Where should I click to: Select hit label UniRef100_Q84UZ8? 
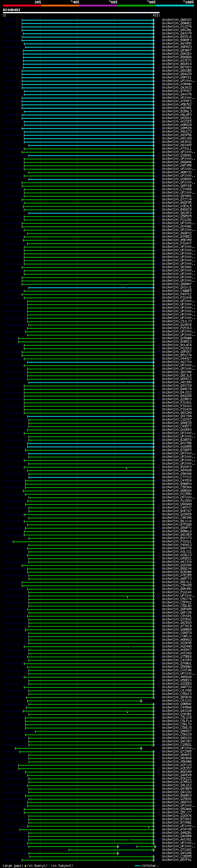pos(177,74)
